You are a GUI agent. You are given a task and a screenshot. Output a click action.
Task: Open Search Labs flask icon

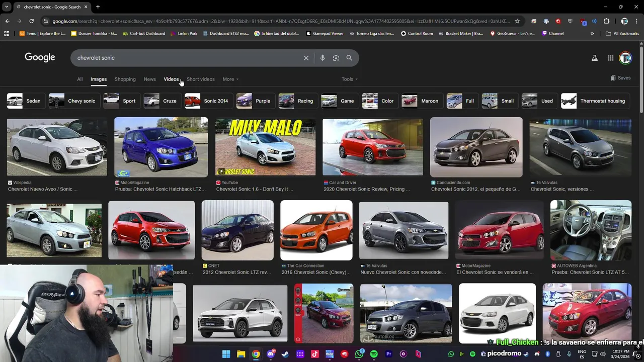[595, 58]
